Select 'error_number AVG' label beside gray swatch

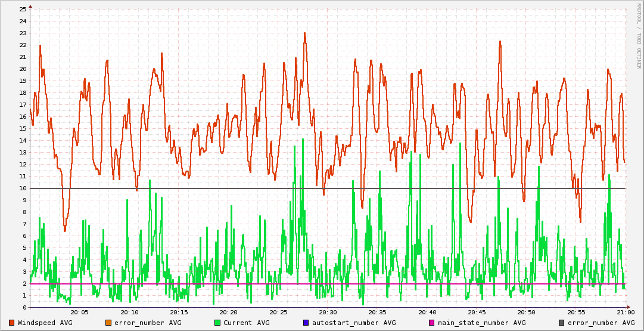(x=601, y=323)
